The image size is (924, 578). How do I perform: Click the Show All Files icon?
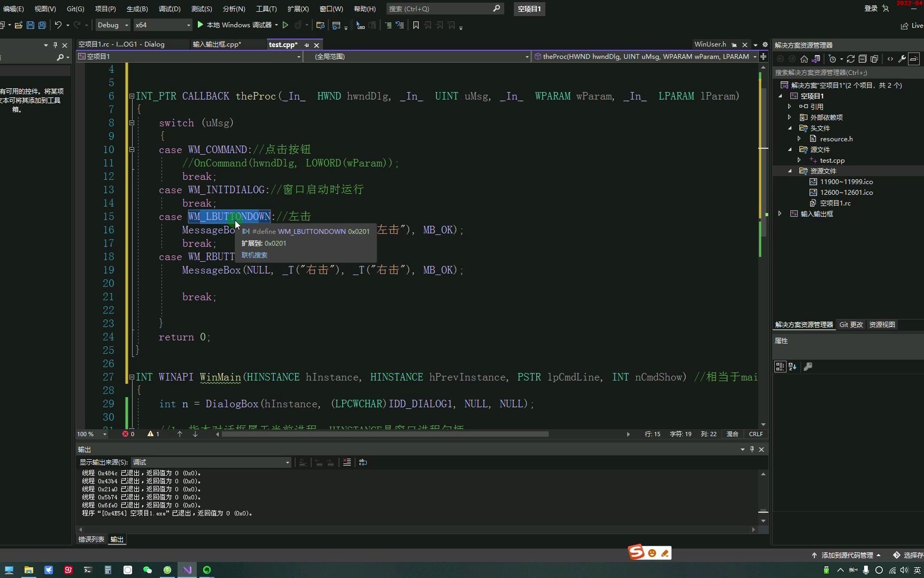coord(874,59)
